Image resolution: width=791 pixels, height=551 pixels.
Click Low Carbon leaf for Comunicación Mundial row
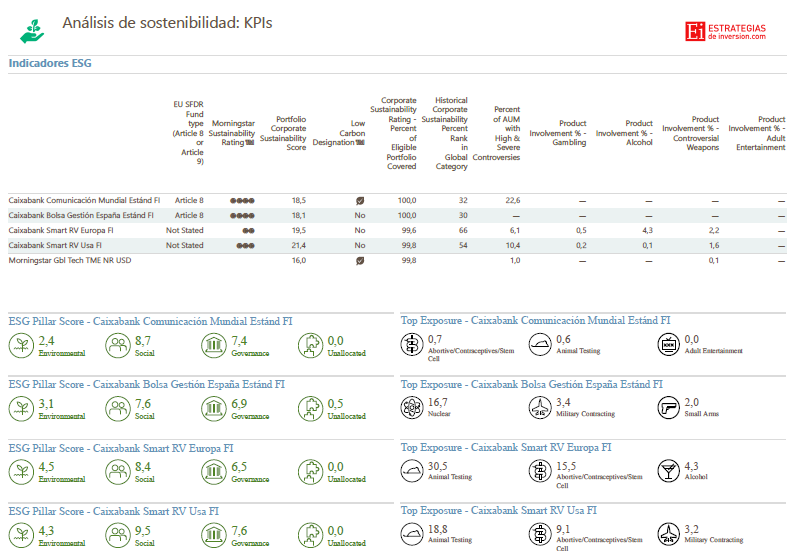[360, 200]
